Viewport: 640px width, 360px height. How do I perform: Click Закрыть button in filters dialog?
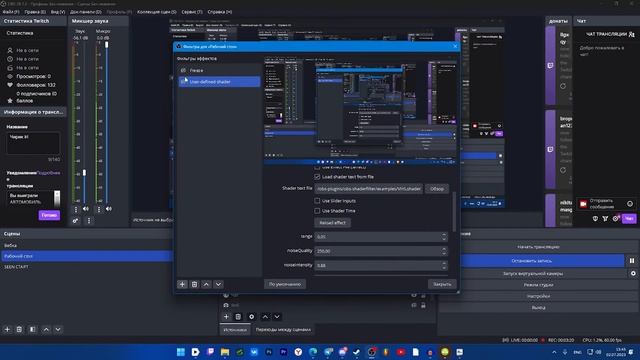coord(442,284)
